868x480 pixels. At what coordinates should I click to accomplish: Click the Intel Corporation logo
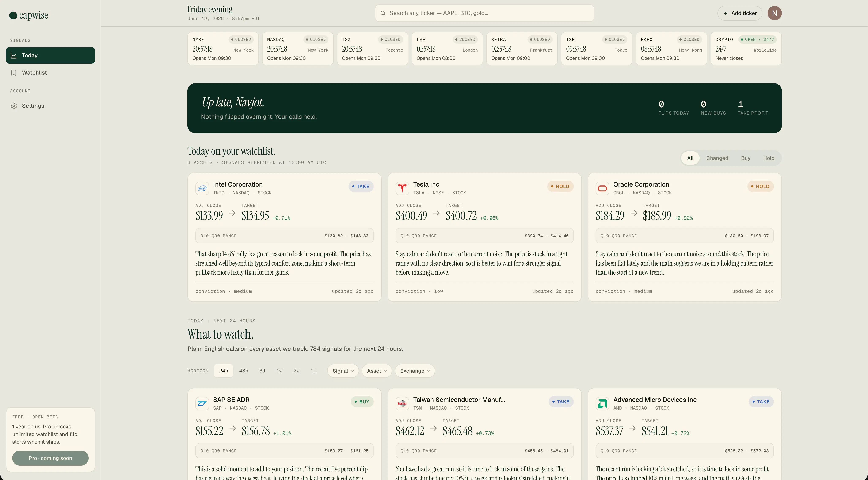202,188
